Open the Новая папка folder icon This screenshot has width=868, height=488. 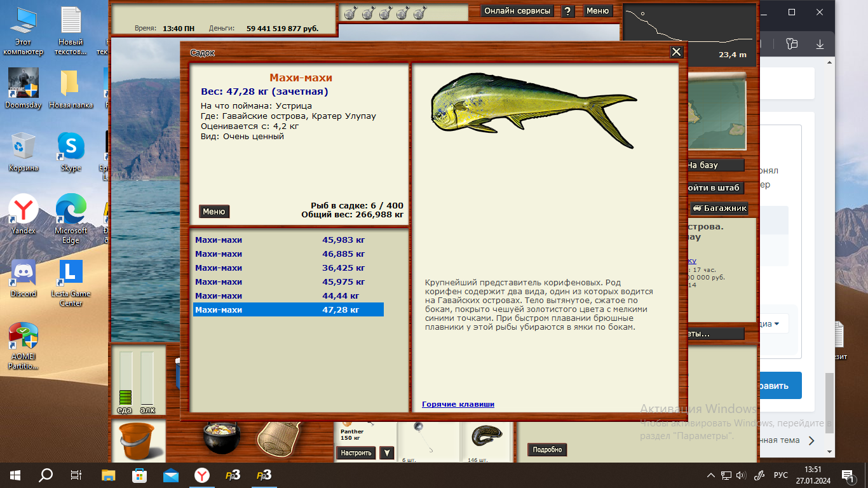[x=71, y=88]
